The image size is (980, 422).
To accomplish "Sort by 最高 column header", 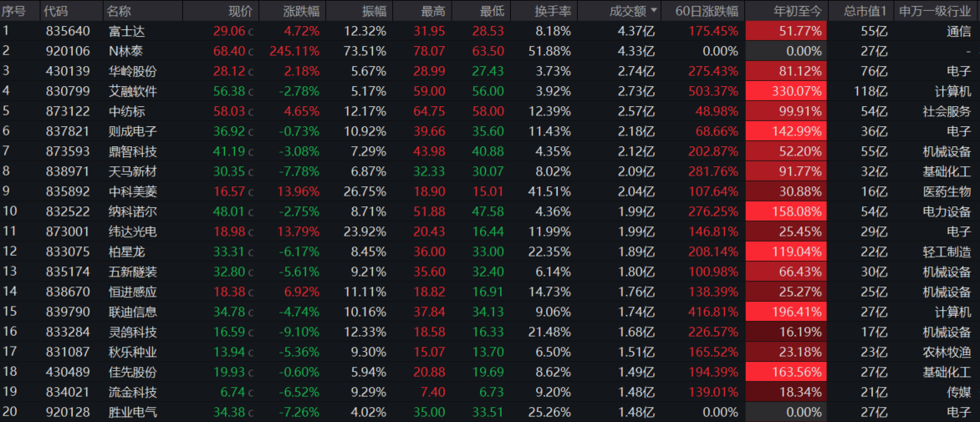I will (433, 11).
